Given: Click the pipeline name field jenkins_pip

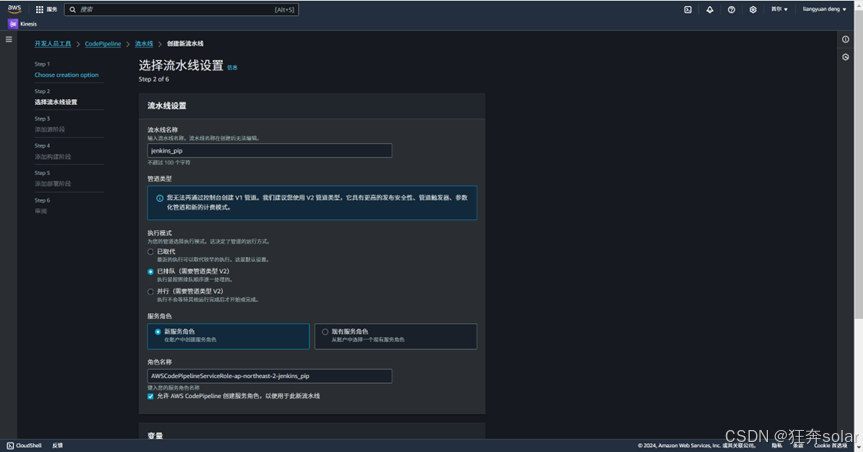Looking at the screenshot, I should [x=270, y=150].
